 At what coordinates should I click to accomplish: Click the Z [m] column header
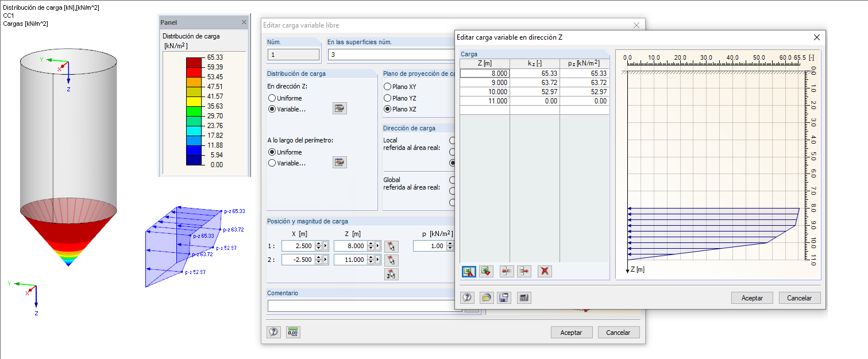(x=485, y=63)
